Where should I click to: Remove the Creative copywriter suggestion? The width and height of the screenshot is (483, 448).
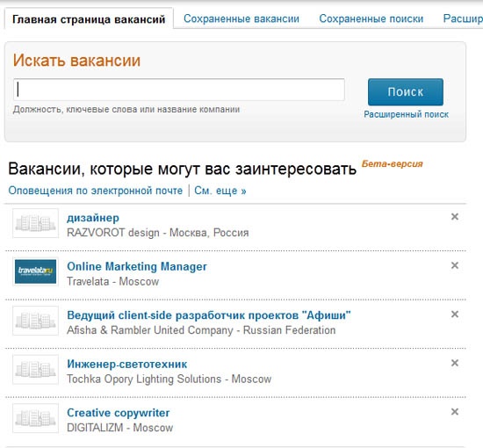point(455,412)
